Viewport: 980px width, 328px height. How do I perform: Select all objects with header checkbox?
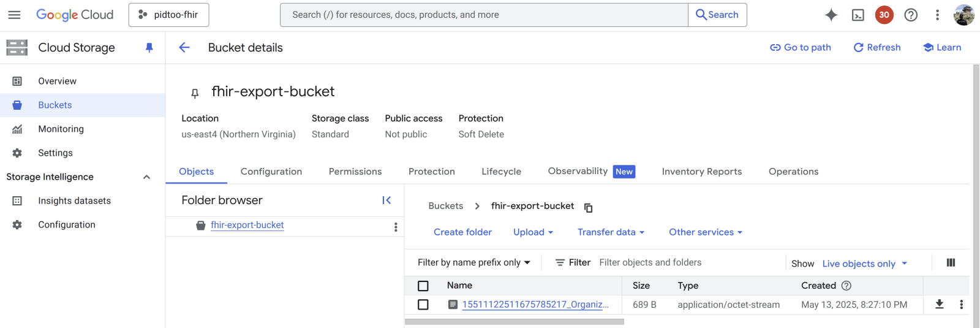coord(423,286)
